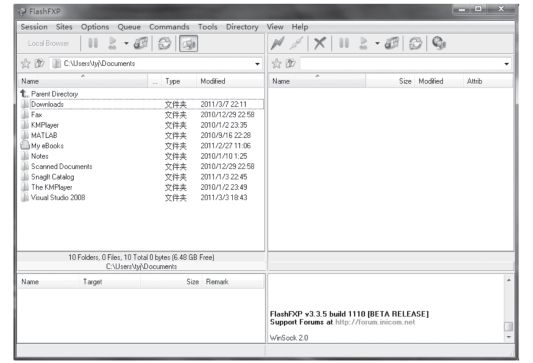Click the globe site browser icon
Screen dimensions: 533x363
coord(439,43)
